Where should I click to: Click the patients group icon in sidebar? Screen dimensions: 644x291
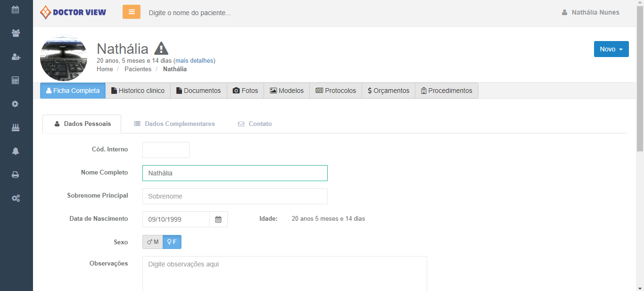[x=16, y=33]
